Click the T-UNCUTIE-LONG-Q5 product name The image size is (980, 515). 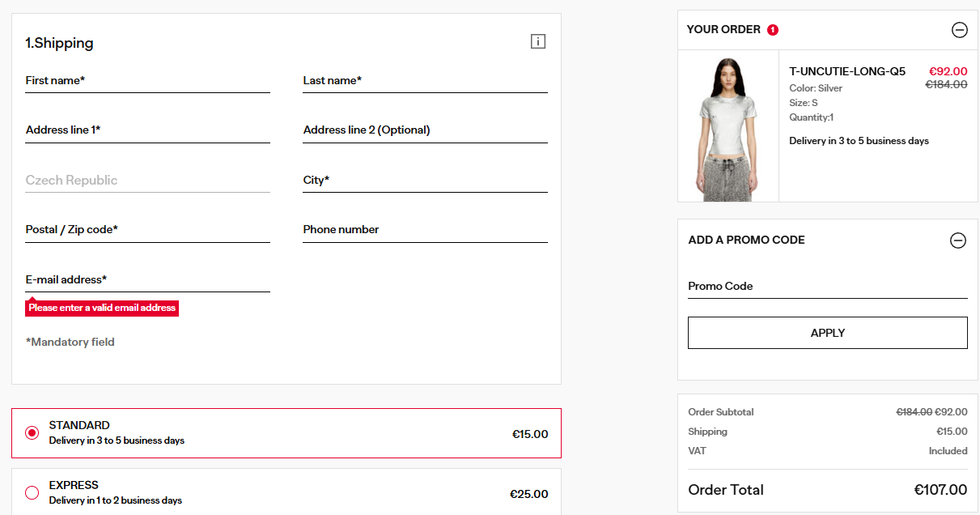point(846,71)
